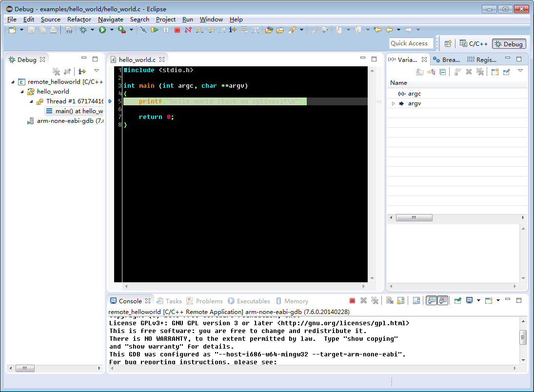Click the Console red Terminate icon

tap(352, 300)
